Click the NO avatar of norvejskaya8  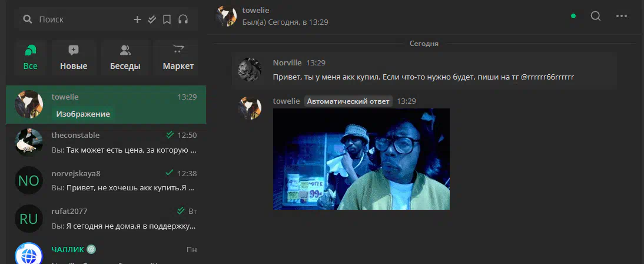(x=29, y=180)
